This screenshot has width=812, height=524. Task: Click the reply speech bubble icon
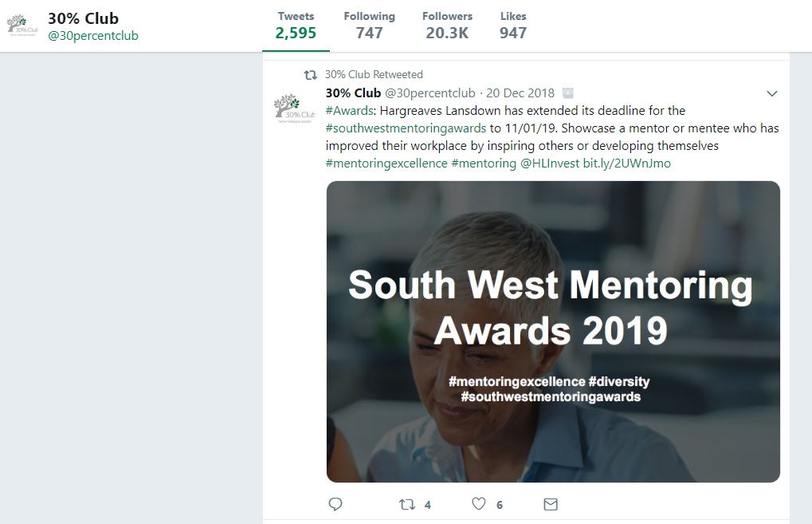(x=335, y=504)
